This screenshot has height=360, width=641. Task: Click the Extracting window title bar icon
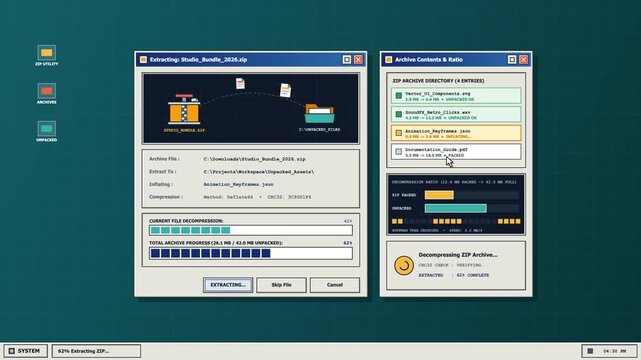coord(143,60)
